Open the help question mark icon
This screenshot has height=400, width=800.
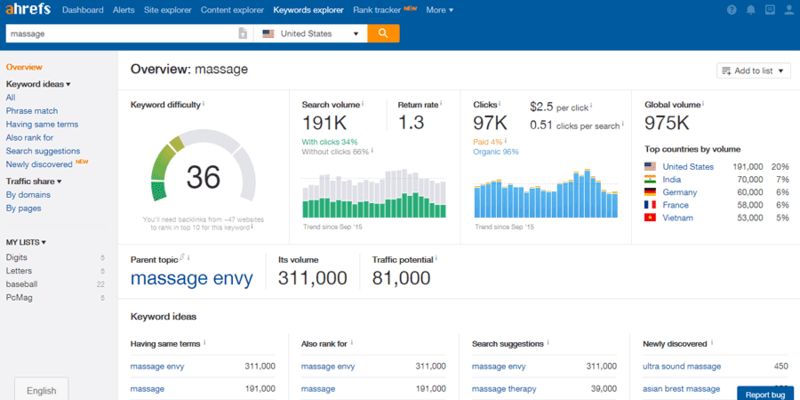[x=732, y=10]
